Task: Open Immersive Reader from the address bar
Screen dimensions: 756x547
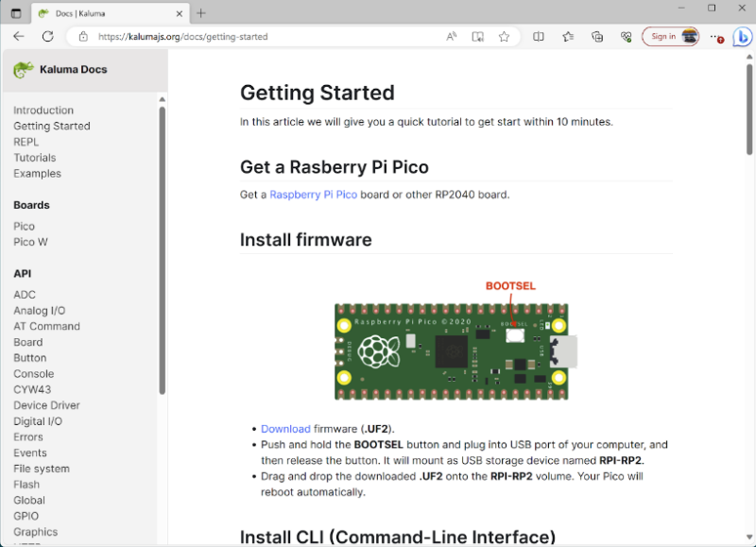Action: click(x=477, y=36)
